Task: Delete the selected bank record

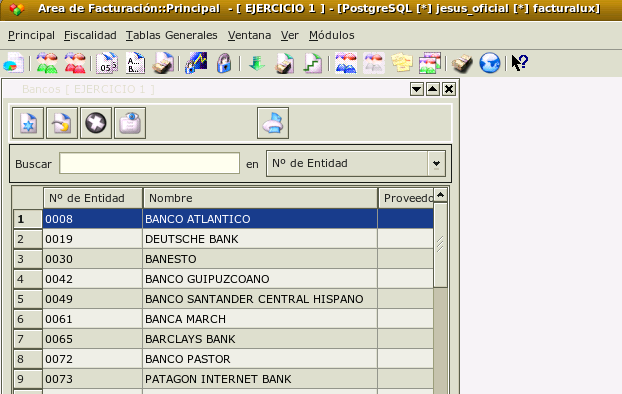Action: tap(96, 123)
